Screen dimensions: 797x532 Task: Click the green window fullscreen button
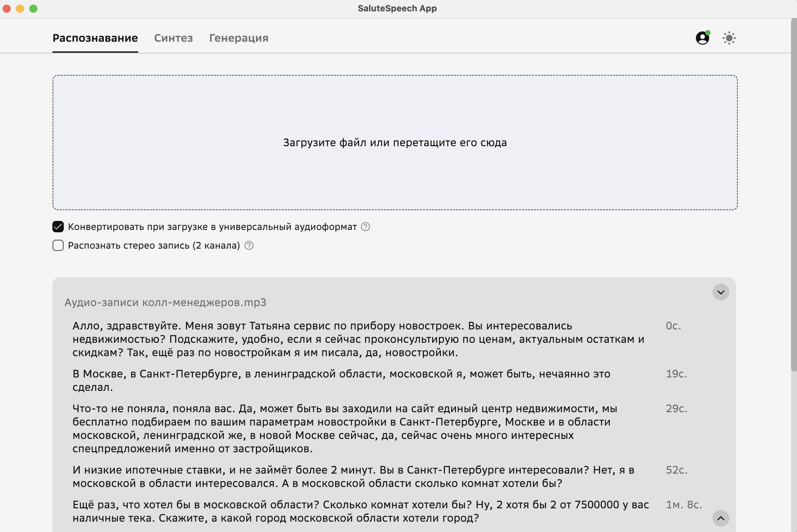pos(33,8)
